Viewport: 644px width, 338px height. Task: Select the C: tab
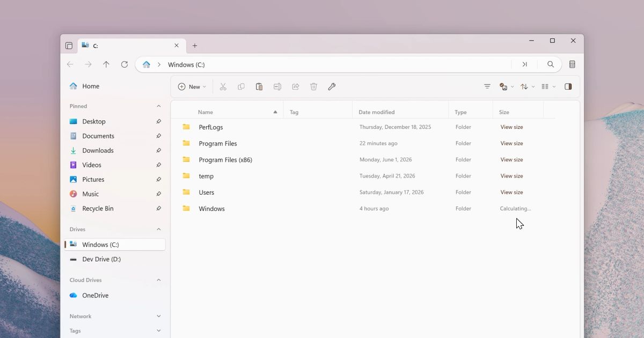point(131,46)
